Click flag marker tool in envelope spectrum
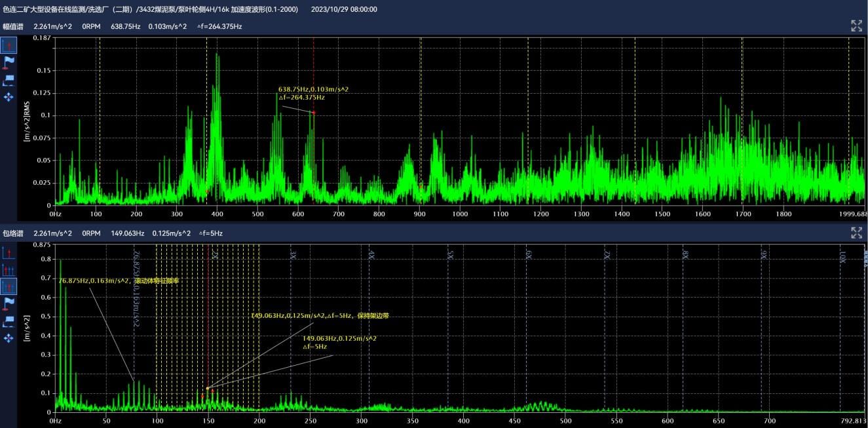868x428 pixels. (9, 303)
